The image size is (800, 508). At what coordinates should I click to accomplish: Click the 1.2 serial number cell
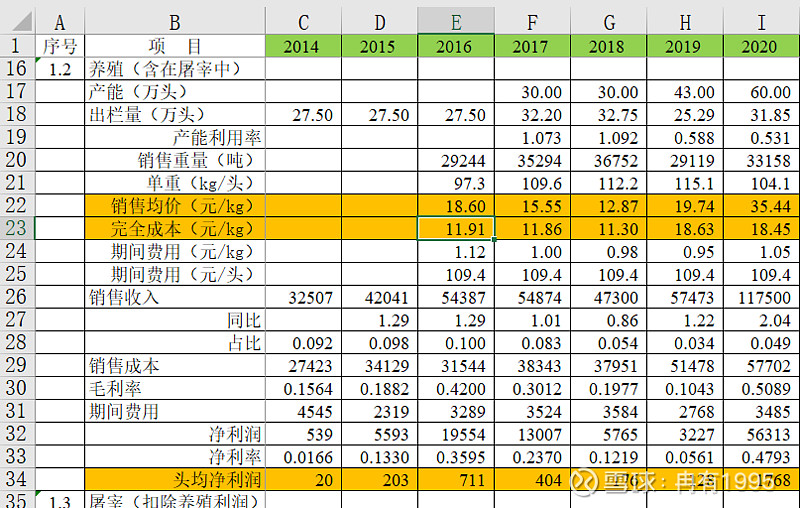[x=60, y=68]
